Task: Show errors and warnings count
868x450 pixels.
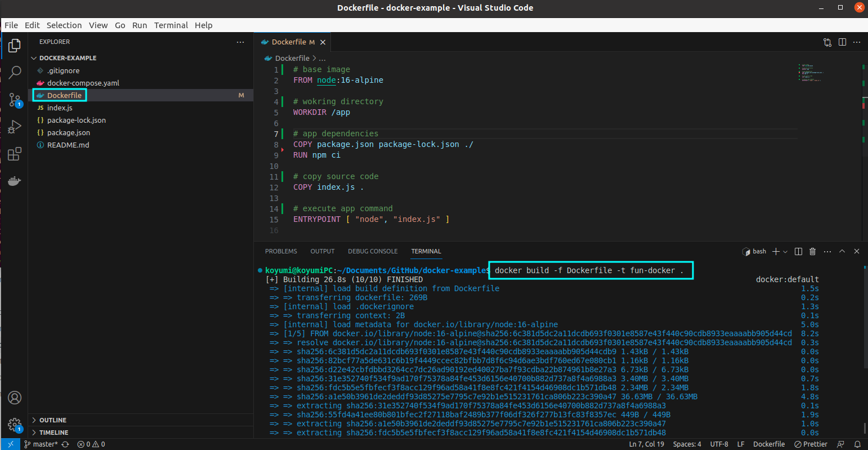Action: (91, 444)
